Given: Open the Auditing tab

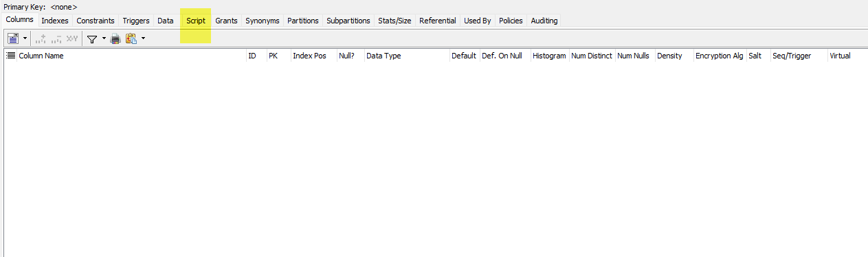Looking at the screenshot, I should [544, 21].
